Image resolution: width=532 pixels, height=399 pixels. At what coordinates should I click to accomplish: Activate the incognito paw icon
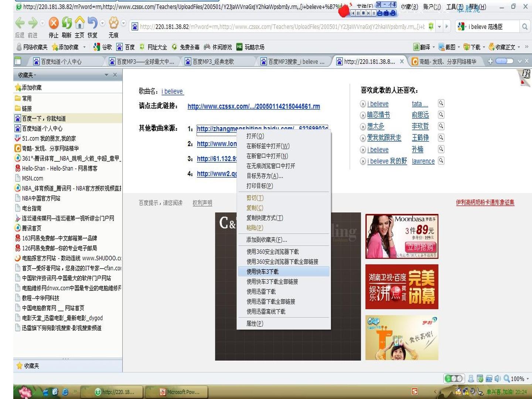tap(114, 23)
